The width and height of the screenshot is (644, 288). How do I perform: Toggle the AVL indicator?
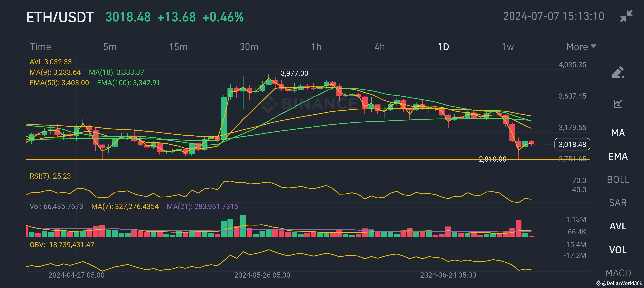pos(618,226)
